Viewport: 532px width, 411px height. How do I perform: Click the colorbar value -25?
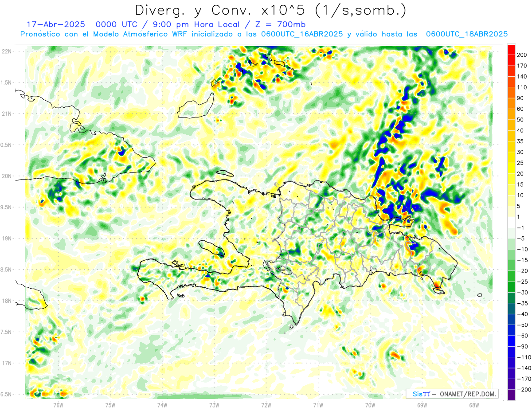tap(523, 282)
